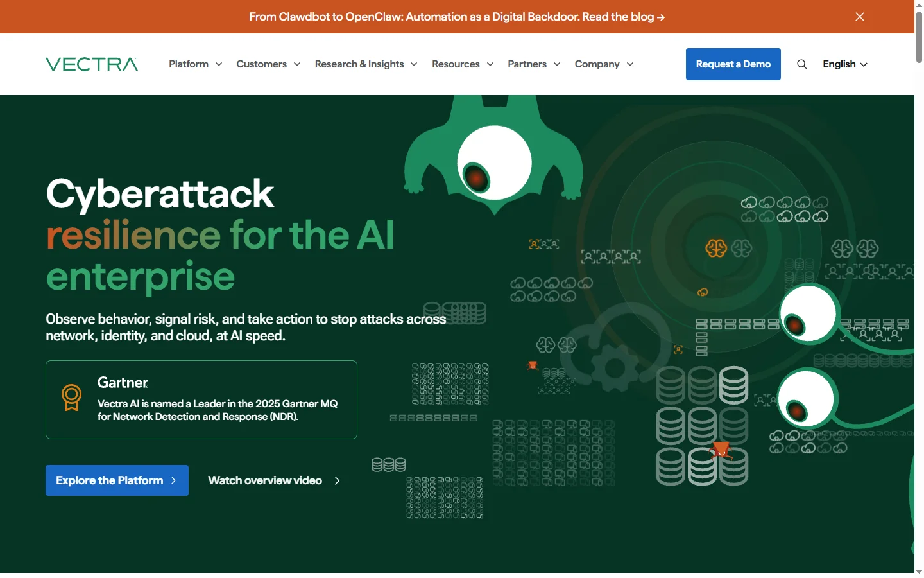Click the Gartner award ribbon icon

pyautogui.click(x=71, y=398)
